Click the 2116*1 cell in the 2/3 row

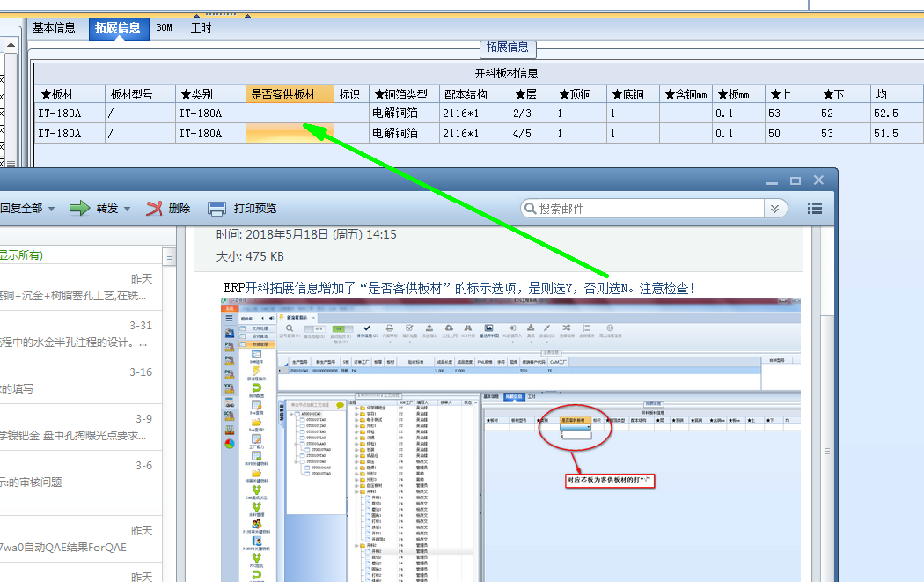pyautogui.click(x=474, y=114)
